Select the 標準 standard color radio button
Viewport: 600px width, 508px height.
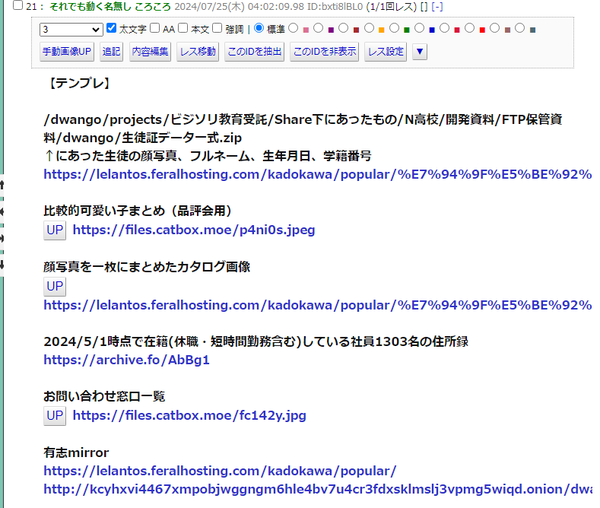click(259, 28)
